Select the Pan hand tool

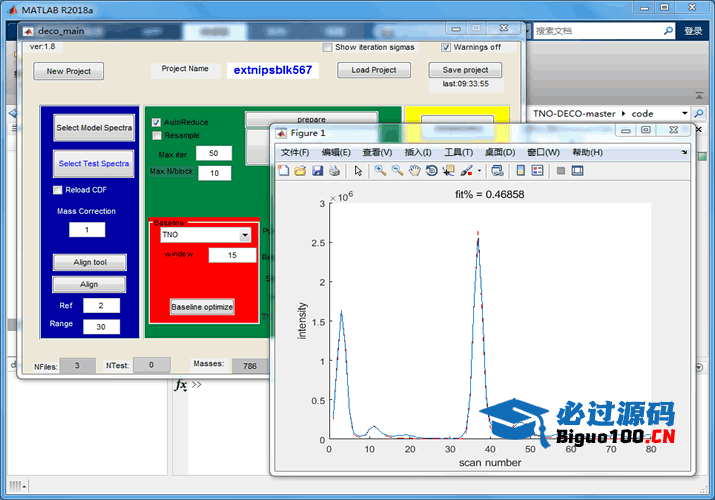click(x=414, y=171)
